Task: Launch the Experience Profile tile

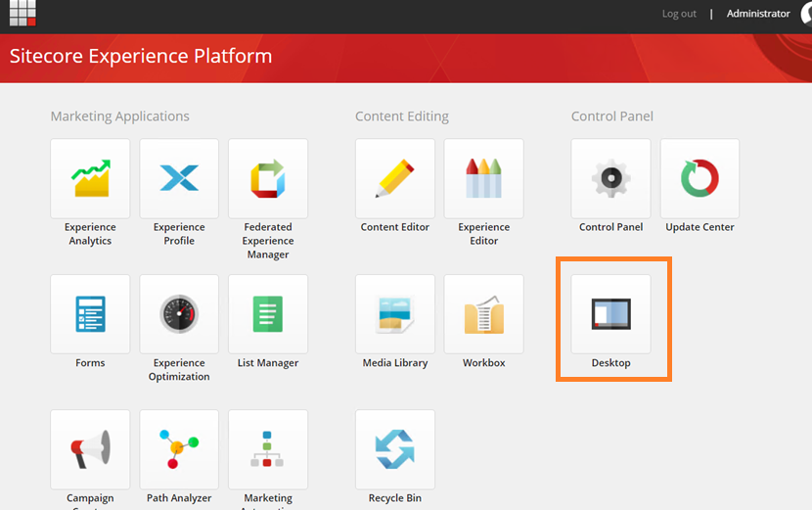Action: click(x=179, y=178)
